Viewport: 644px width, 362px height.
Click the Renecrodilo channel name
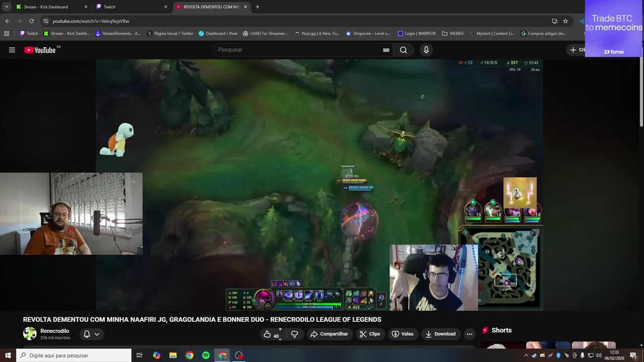click(x=55, y=331)
